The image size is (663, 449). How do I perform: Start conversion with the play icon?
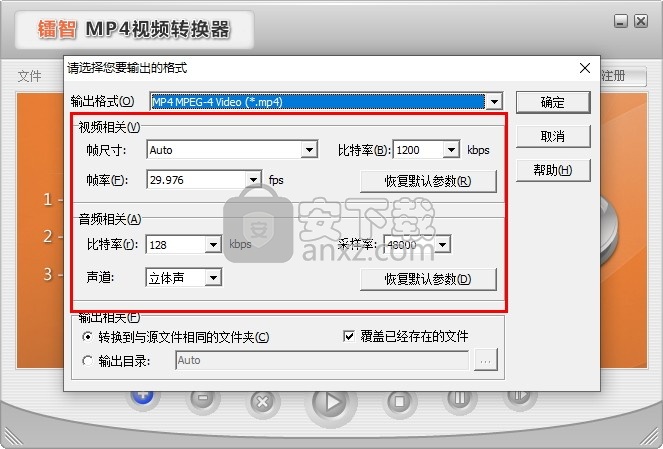pos(332,402)
